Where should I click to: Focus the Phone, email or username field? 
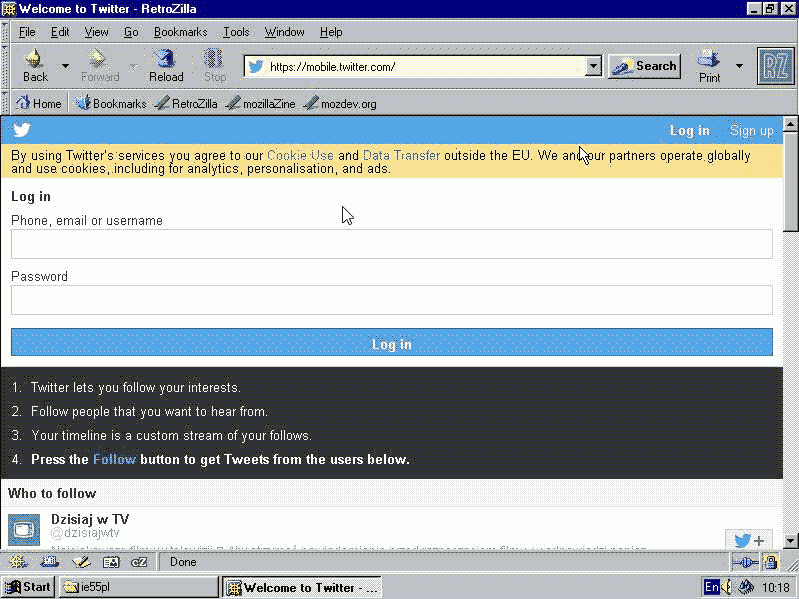click(392, 243)
